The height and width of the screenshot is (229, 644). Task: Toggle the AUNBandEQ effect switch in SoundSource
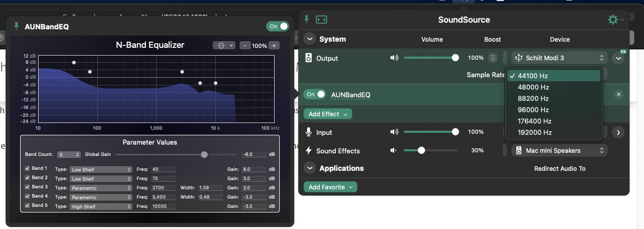(x=315, y=94)
